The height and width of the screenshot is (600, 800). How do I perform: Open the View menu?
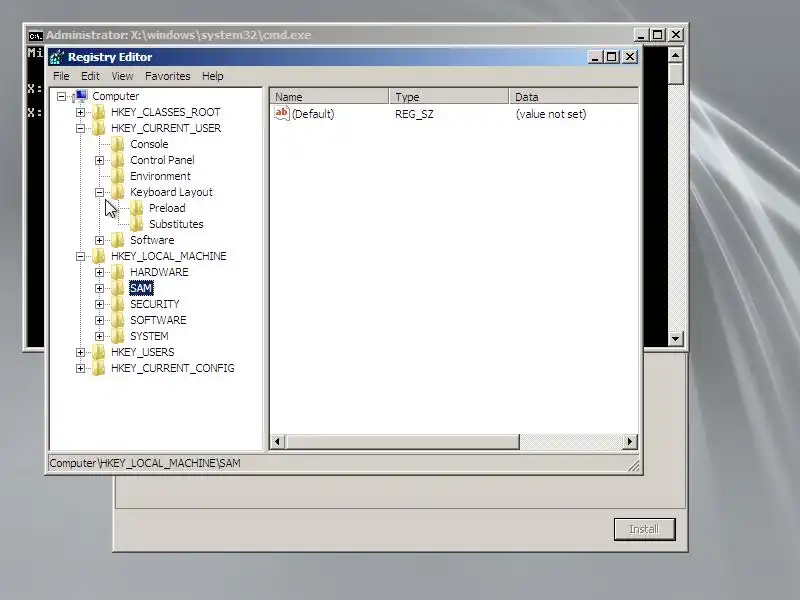(122, 76)
